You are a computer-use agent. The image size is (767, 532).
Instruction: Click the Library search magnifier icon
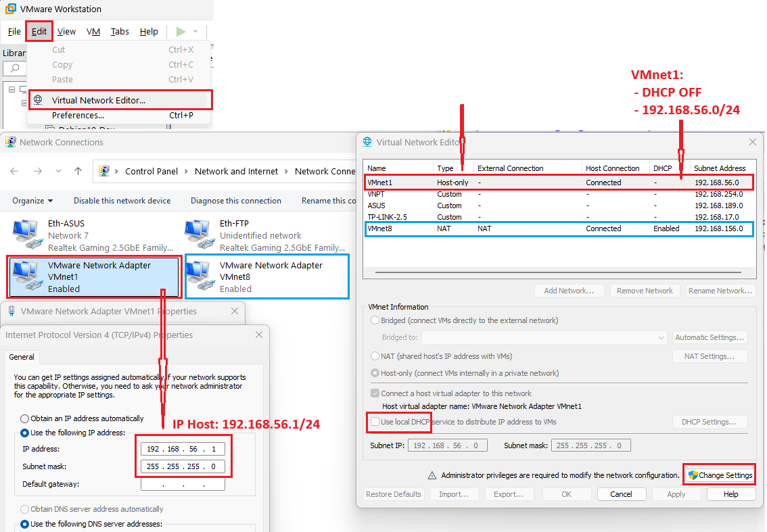(x=15, y=68)
